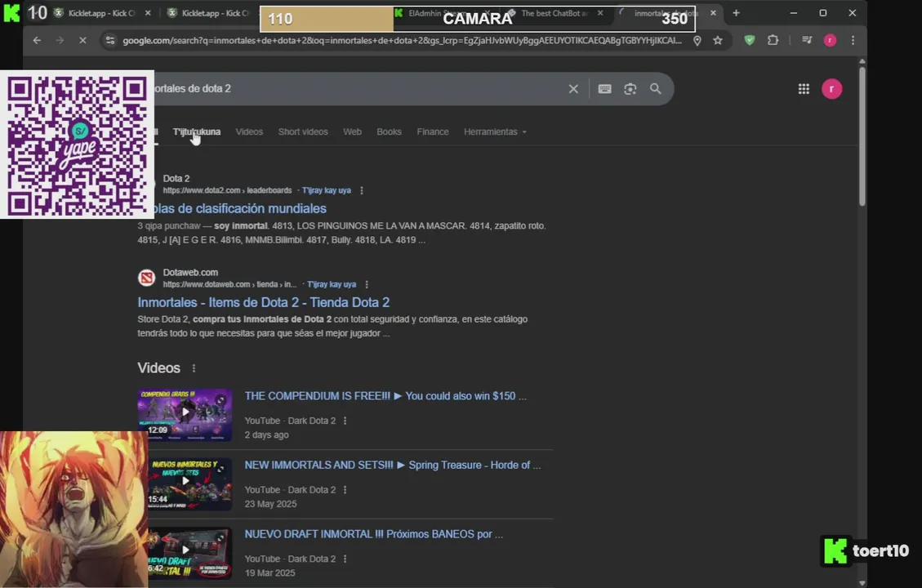Open the on-screen keyboard input tool

(x=604, y=89)
